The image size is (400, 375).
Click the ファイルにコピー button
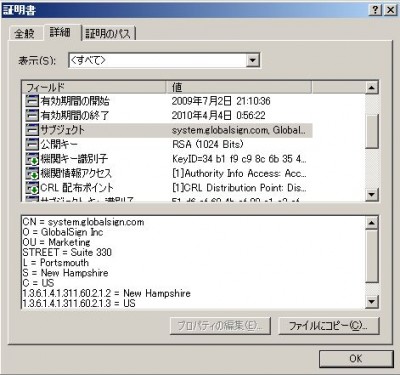[x=329, y=326]
